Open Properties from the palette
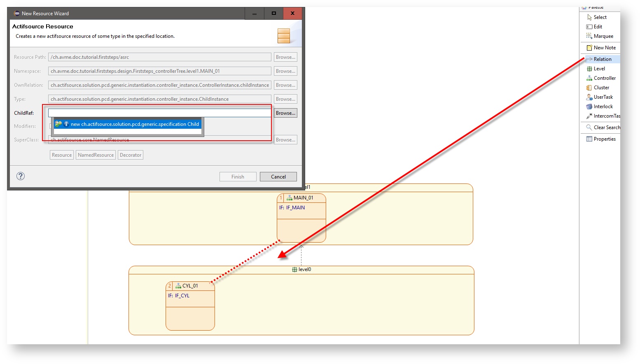The width and height of the screenshot is (640, 364). pos(604,139)
